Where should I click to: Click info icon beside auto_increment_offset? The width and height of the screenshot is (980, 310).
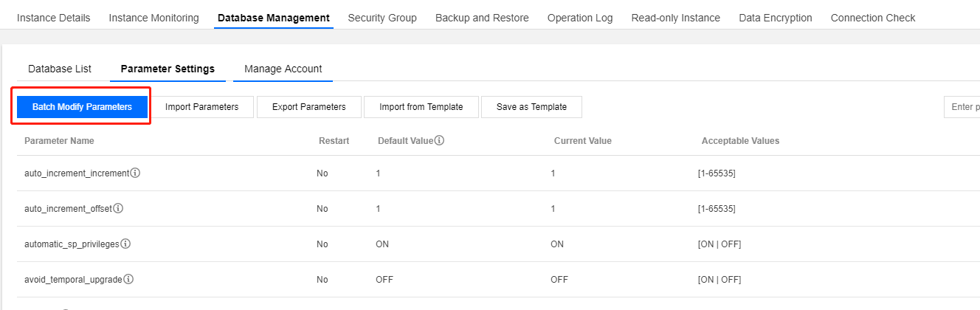click(118, 209)
